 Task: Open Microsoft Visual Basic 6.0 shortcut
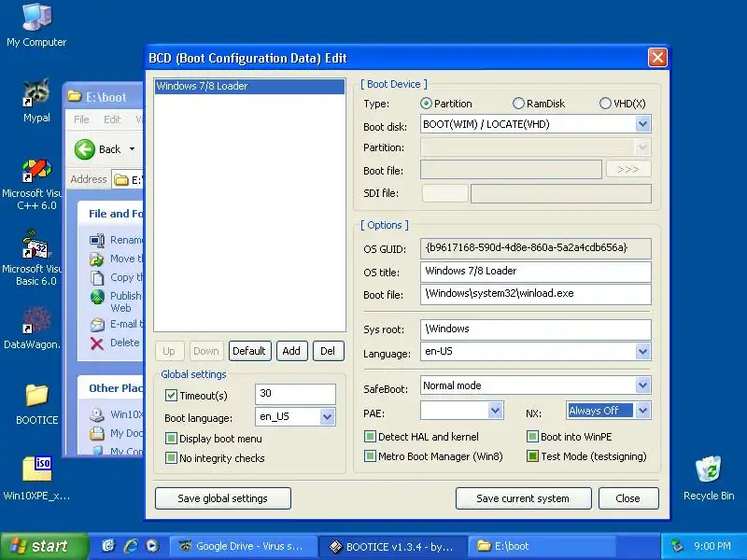(x=36, y=245)
